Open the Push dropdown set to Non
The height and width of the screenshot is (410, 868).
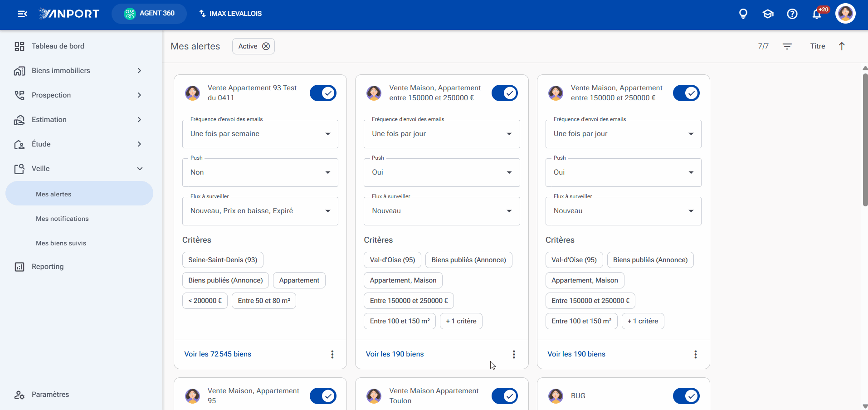click(x=260, y=172)
